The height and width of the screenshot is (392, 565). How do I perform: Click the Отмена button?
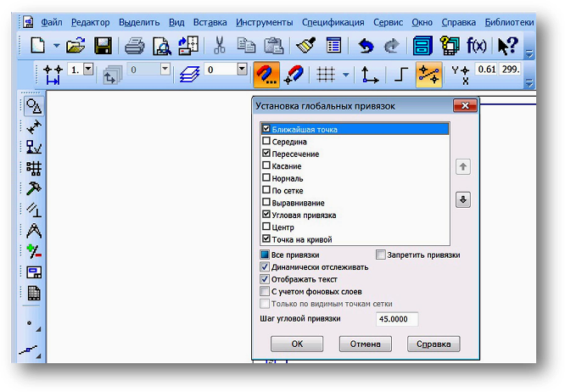(x=365, y=344)
